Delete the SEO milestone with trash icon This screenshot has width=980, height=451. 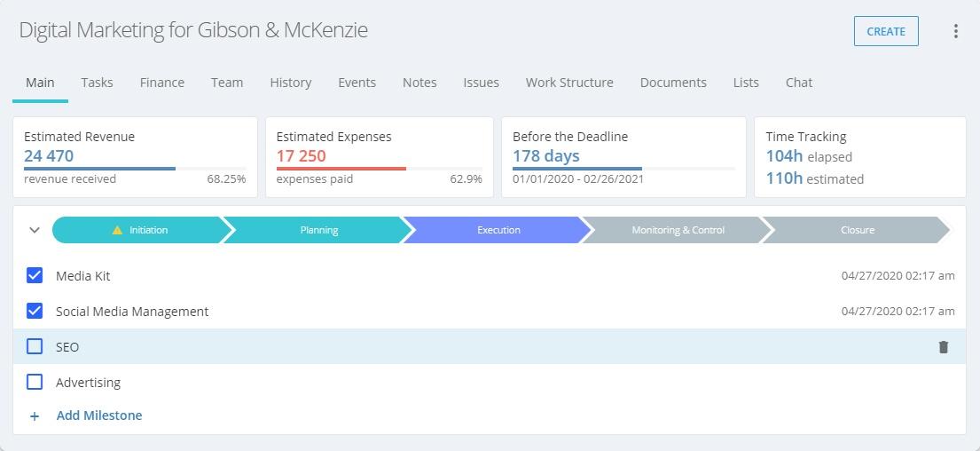click(x=943, y=346)
